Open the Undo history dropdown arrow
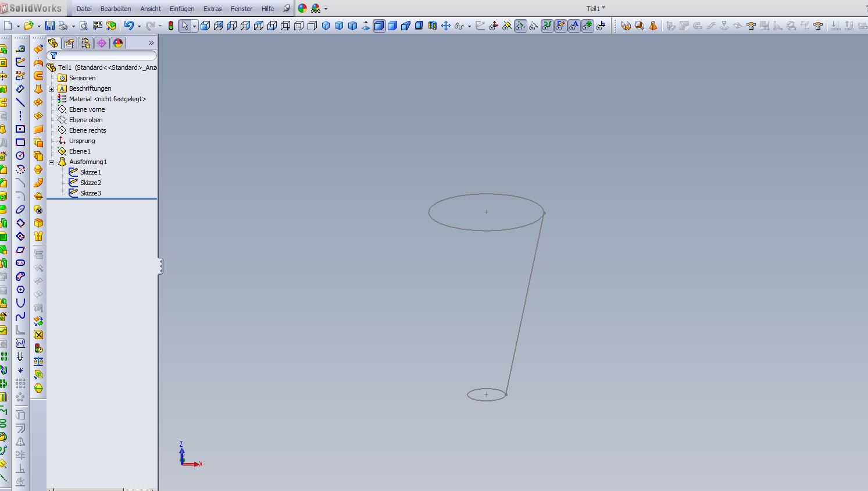The width and height of the screenshot is (868, 491). (139, 26)
